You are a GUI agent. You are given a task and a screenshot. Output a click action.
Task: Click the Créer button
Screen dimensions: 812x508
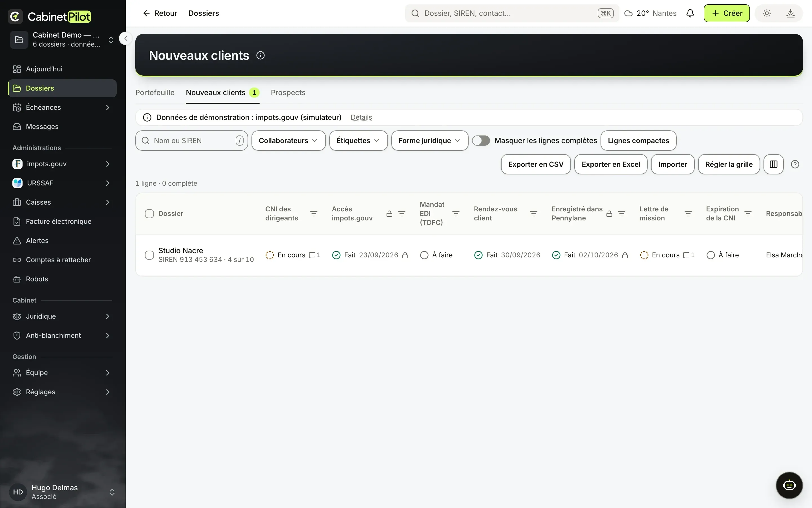(x=727, y=14)
